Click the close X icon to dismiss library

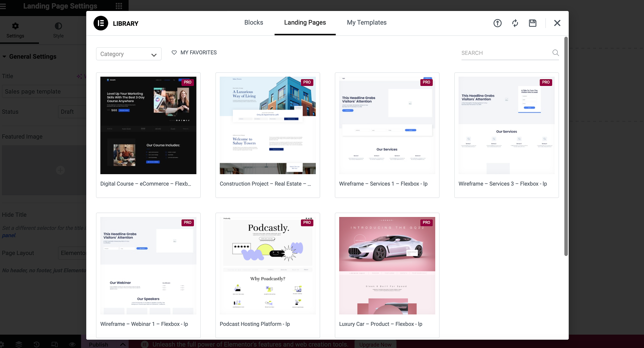tap(556, 23)
